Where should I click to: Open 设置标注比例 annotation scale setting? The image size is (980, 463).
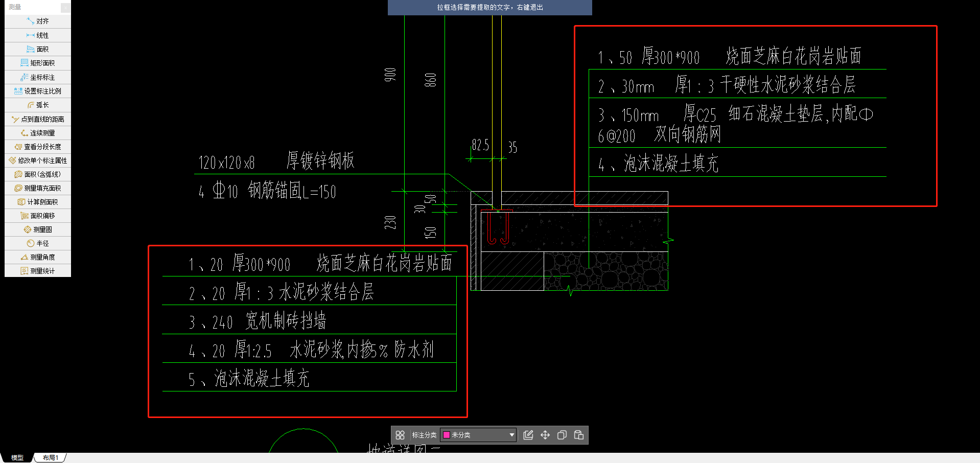[x=38, y=91]
